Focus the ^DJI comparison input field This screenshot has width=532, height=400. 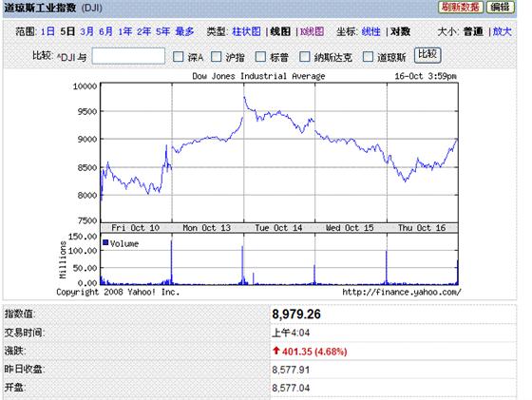point(128,56)
